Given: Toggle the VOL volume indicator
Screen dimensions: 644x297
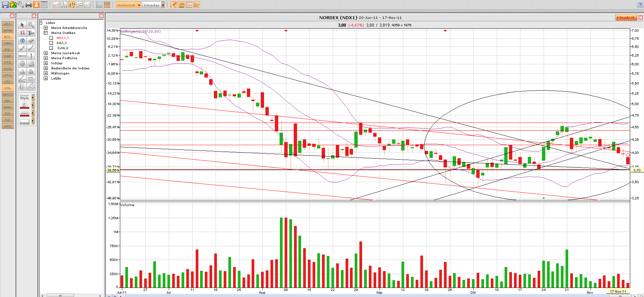Looking at the screenshot, I should tap(8, 88).
